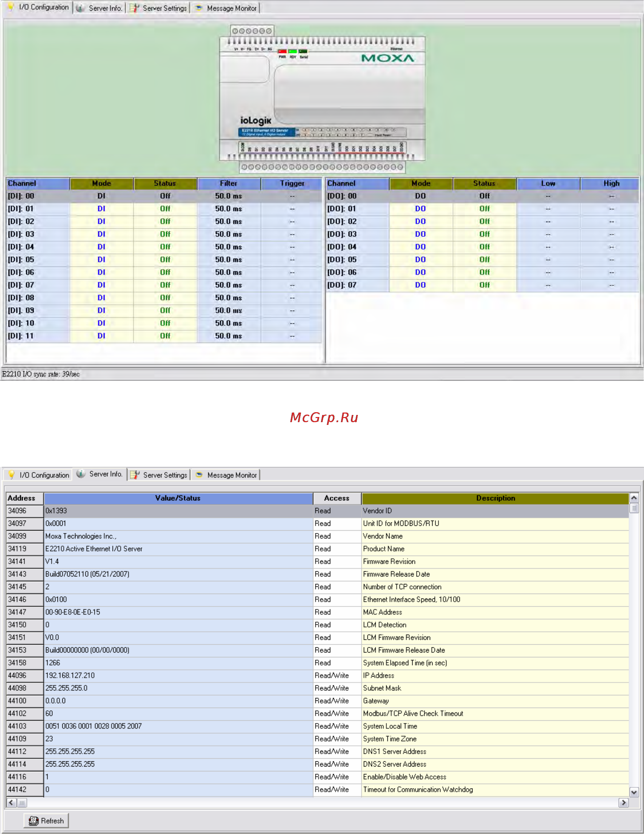Click the lightbulb icon in the lower tab bar
This screenshot has height=834, width=644.
coord(11,475)
